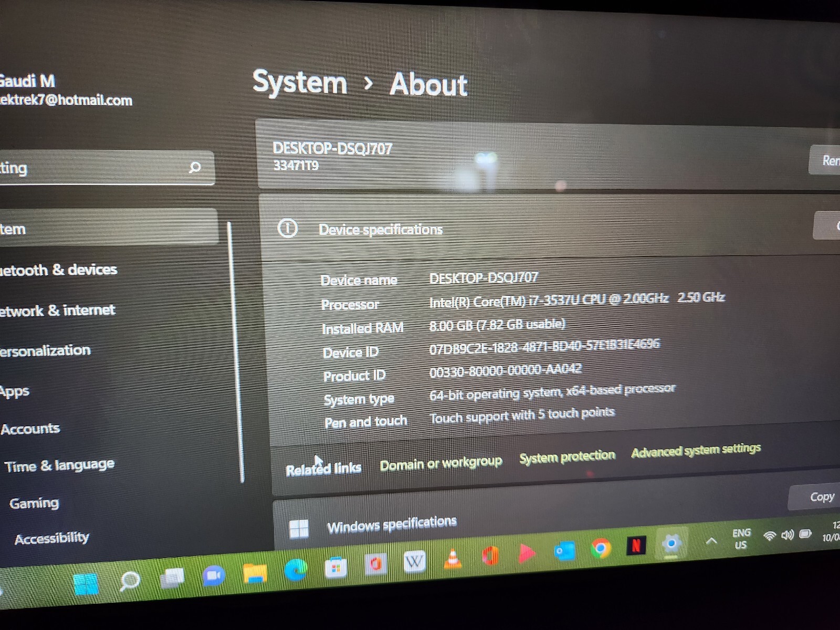Open Time & language settings
Screen dimensions: 840x630
pyautogui.click(x=59, y=466)
